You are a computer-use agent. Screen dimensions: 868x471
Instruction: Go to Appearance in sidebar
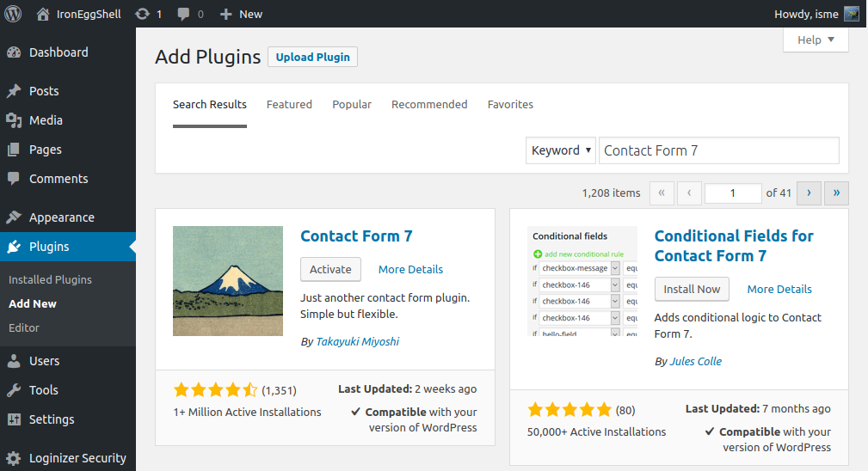(61, 217)
